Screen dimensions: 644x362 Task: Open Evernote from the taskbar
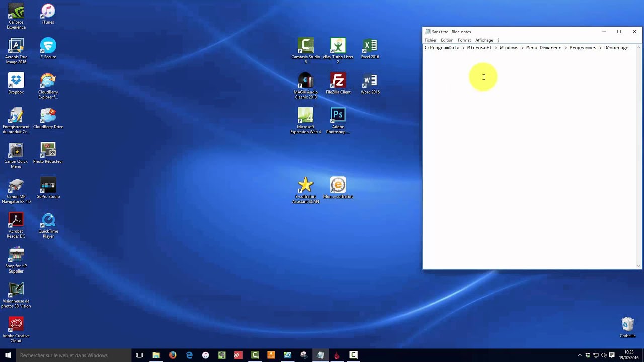(222, 355)
